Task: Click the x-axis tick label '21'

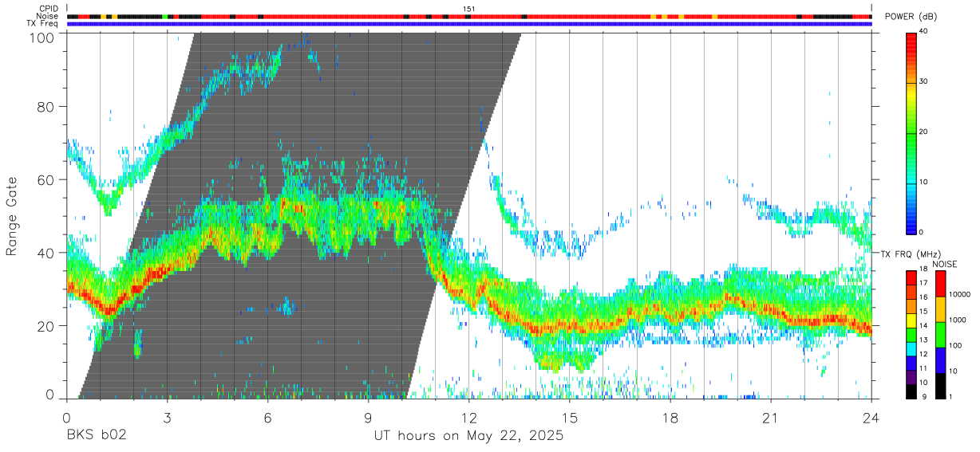Action: 770,418
